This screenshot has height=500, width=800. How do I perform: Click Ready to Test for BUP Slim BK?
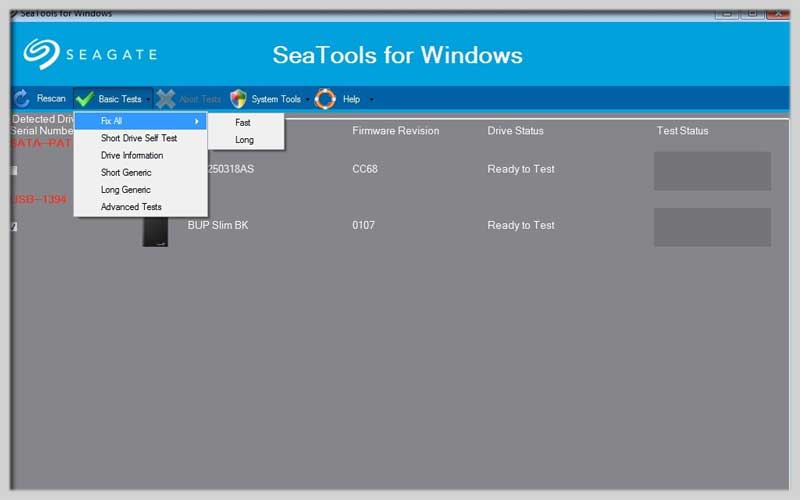[x=521, y=225]
